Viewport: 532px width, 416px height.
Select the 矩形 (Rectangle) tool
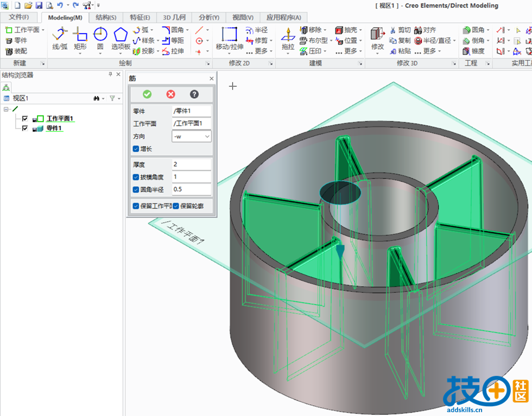80,39
